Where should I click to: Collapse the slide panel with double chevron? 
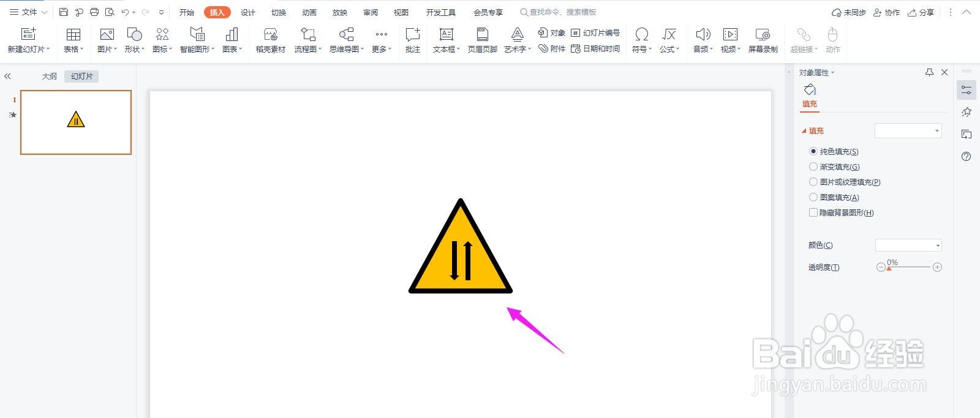pyautogui.click(x=7, y=77)
